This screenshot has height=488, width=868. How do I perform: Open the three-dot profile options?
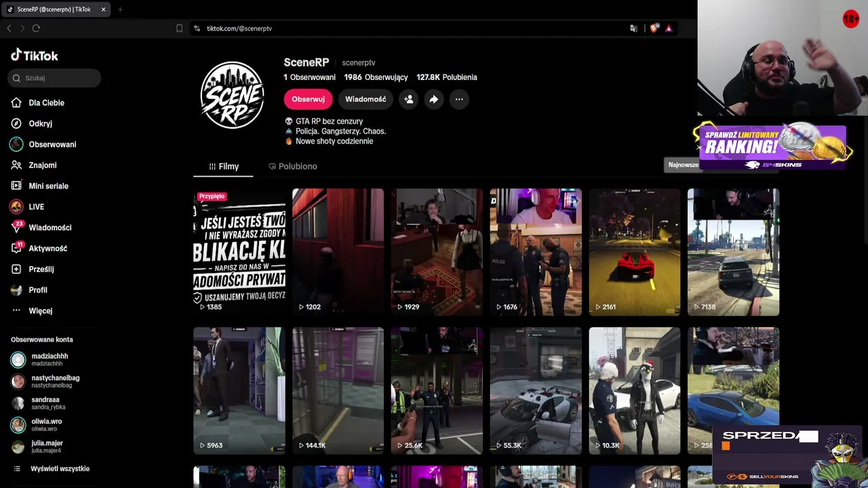click(459, 99)
